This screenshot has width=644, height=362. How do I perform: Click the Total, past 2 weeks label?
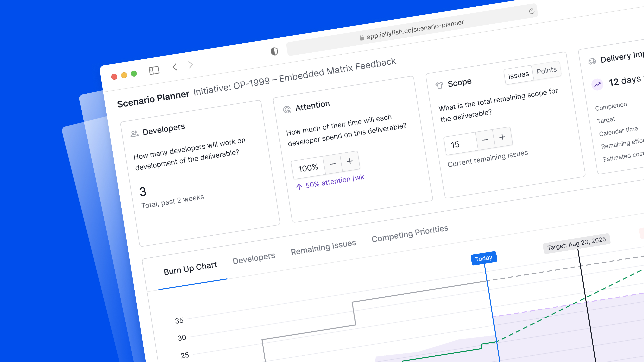click(x=173, y=201)
